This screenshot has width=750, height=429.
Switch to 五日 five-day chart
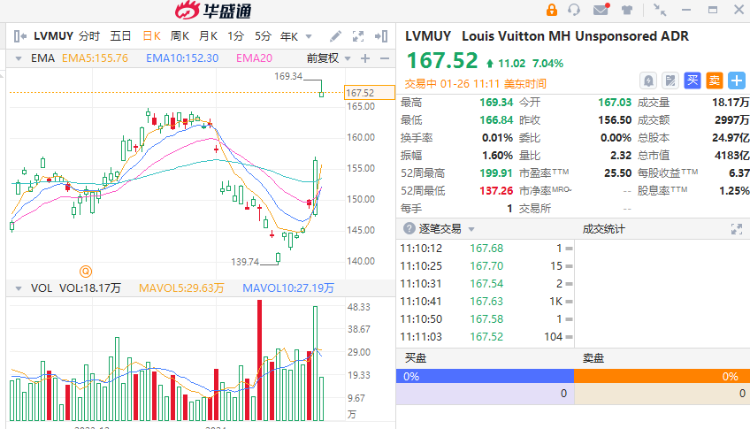121,36
